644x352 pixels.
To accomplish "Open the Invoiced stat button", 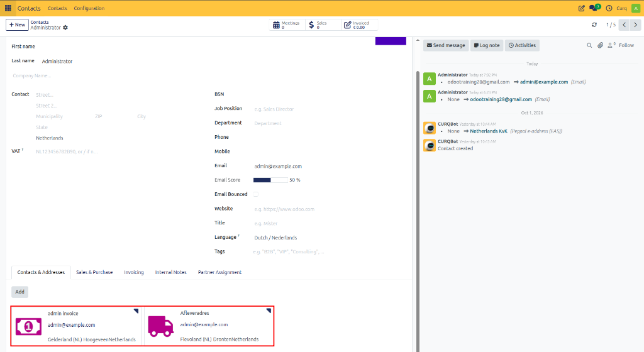I will (359, 25).
